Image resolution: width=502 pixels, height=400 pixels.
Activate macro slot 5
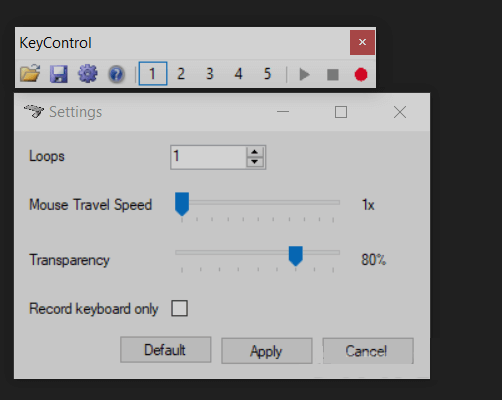coord(267,74)
